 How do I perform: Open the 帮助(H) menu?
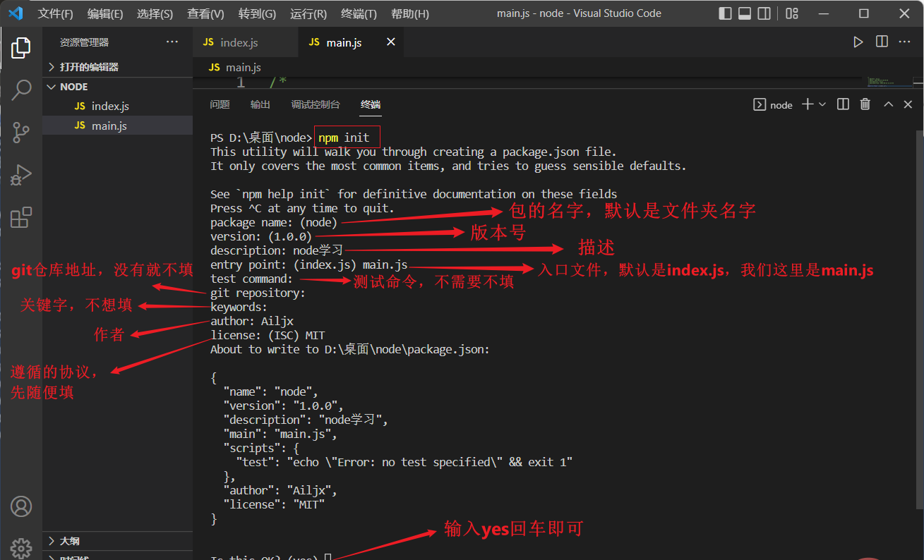coord(410,13)
